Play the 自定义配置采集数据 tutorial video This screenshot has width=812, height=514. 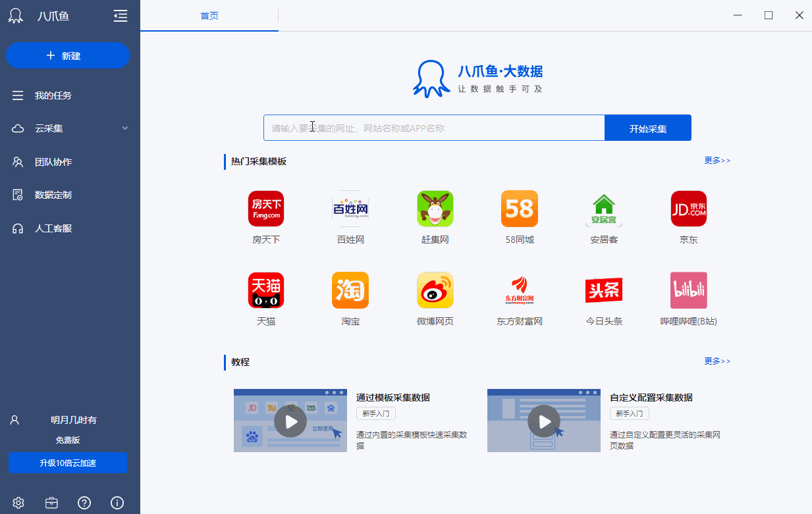[544, 421]
